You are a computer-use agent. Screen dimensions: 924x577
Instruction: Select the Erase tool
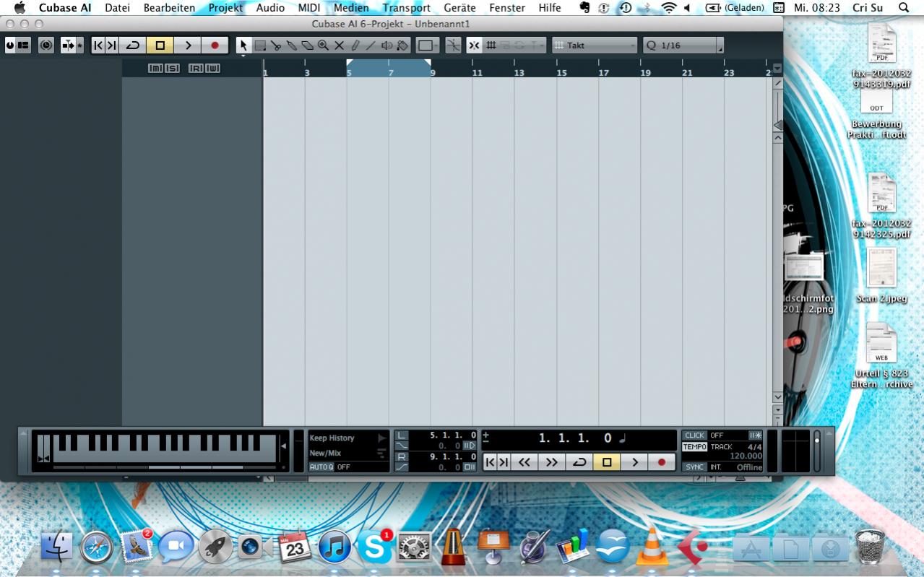click(307, 45)
